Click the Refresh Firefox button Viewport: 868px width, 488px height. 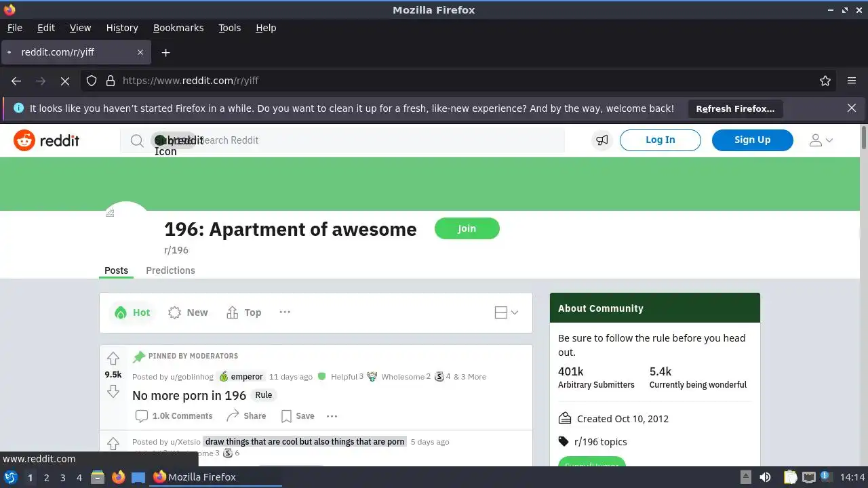(x=735, y=108)
